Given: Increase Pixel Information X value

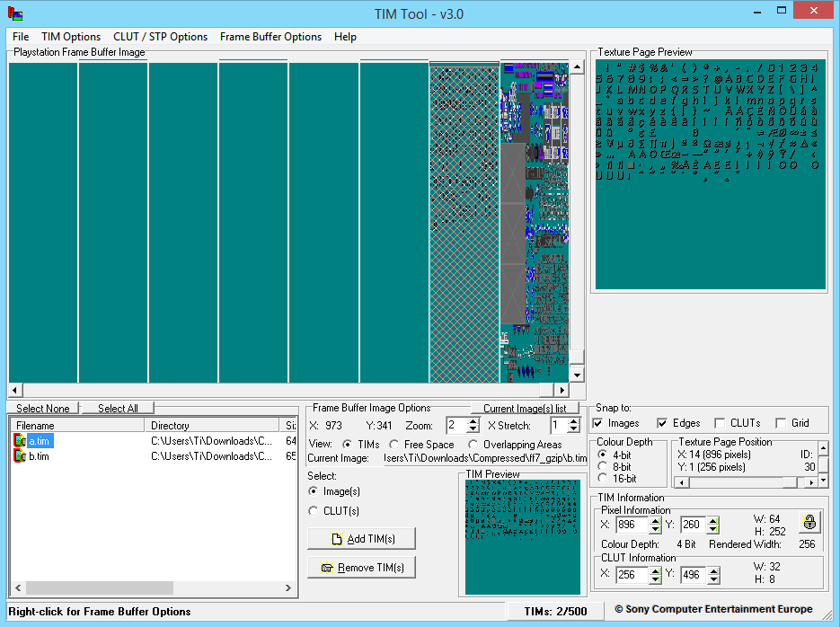Looking at the screenshot, I should coord(655,521).
